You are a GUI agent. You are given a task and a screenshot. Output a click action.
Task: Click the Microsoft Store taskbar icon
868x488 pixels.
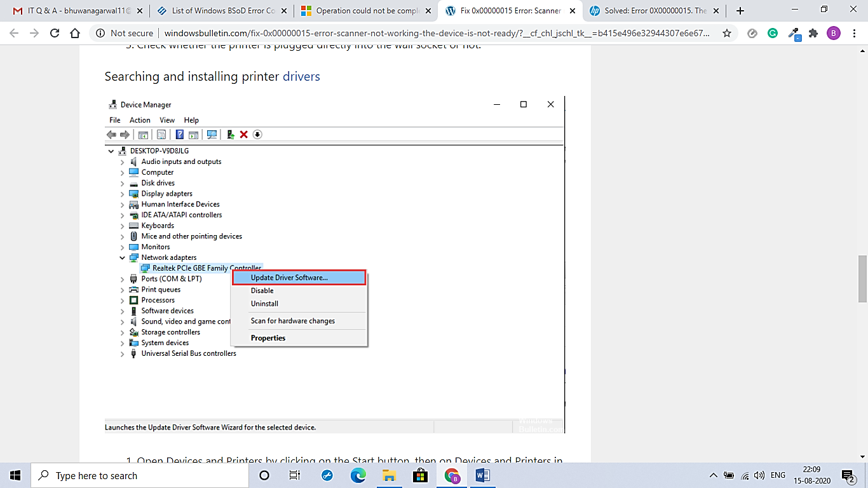pyautogui.click(x=420, y=475)
